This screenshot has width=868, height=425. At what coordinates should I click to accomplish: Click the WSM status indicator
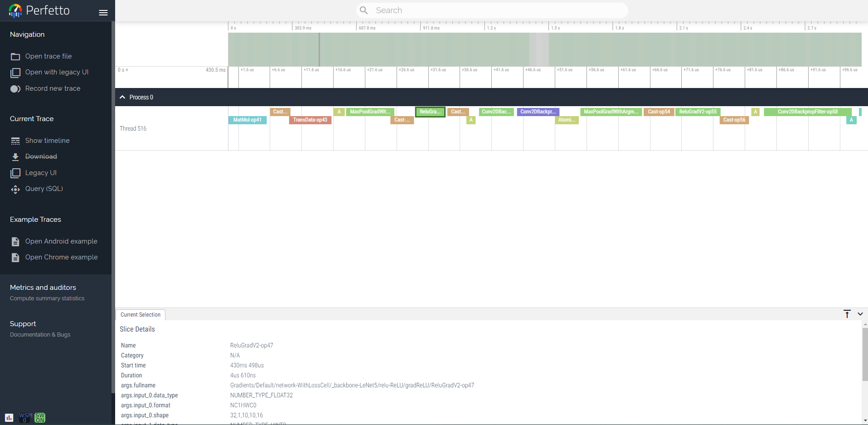25,417
